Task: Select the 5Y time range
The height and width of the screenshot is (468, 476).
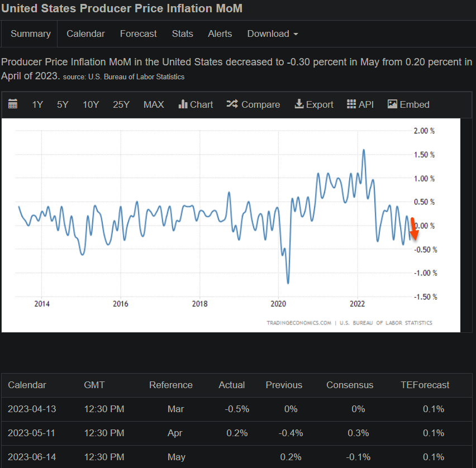Action: click(63, 104)
